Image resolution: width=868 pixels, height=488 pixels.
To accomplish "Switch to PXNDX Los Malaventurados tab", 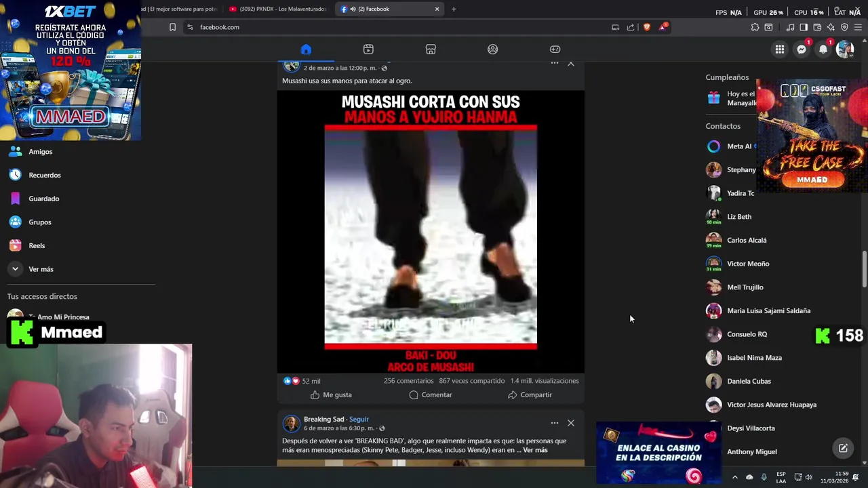I will (x=278, y=9).
